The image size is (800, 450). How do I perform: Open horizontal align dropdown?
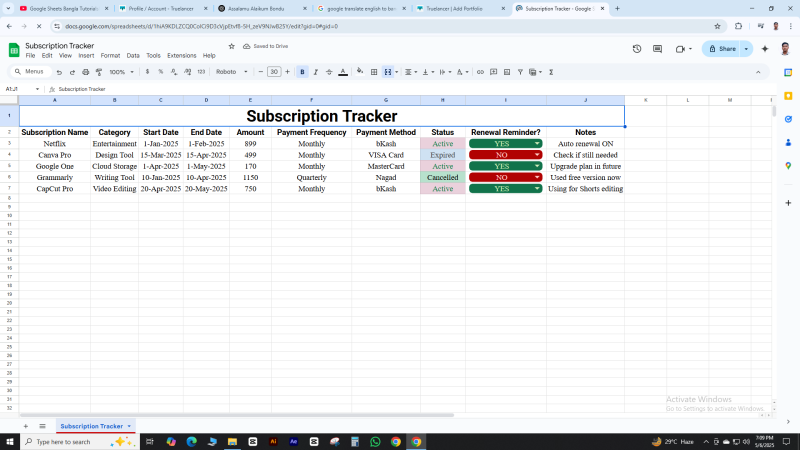pyautogui.click(x=411, y=72)
